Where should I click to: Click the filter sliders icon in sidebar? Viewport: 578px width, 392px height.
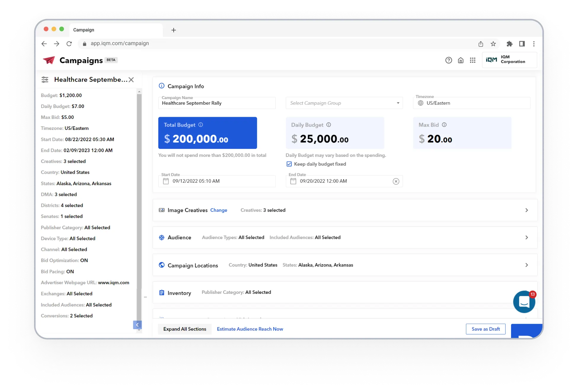tap(45, 79)
